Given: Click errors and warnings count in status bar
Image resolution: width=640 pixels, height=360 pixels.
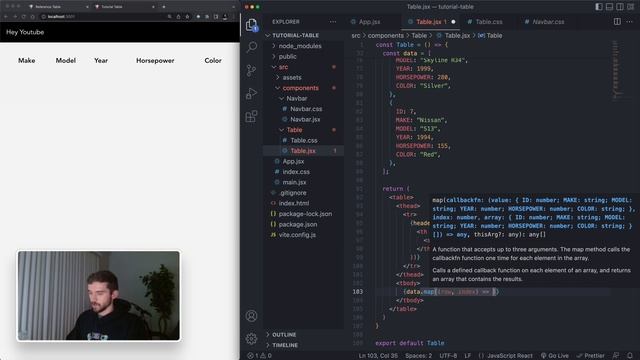Looking at the screenshot, I should 260,356.
